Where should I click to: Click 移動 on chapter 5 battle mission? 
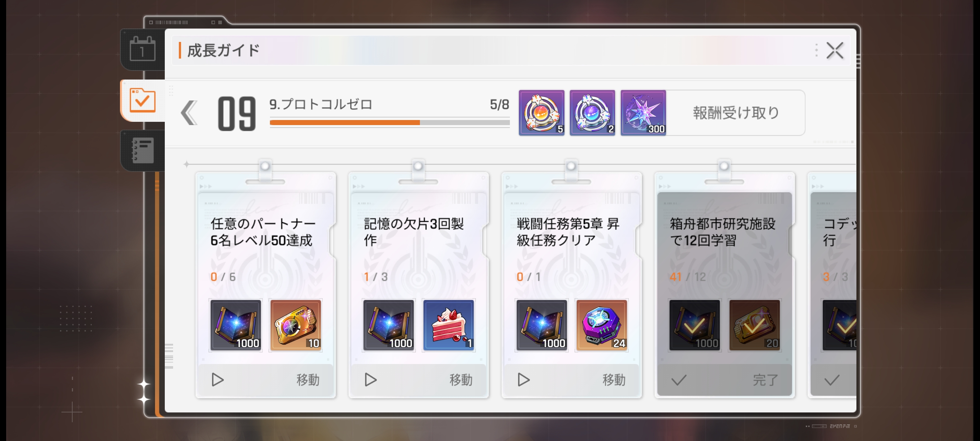[571, 380]
